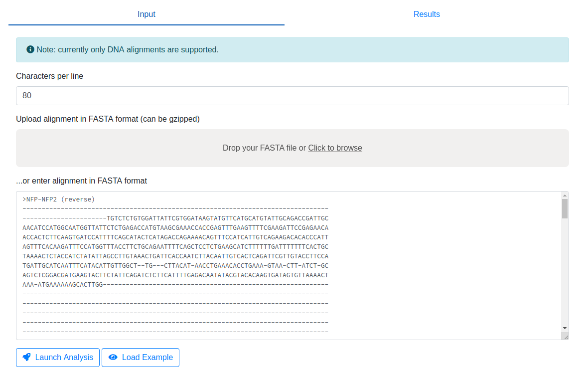
Task: Click the rocket icon on Launch Analysis
Action: tap(27, 357)
